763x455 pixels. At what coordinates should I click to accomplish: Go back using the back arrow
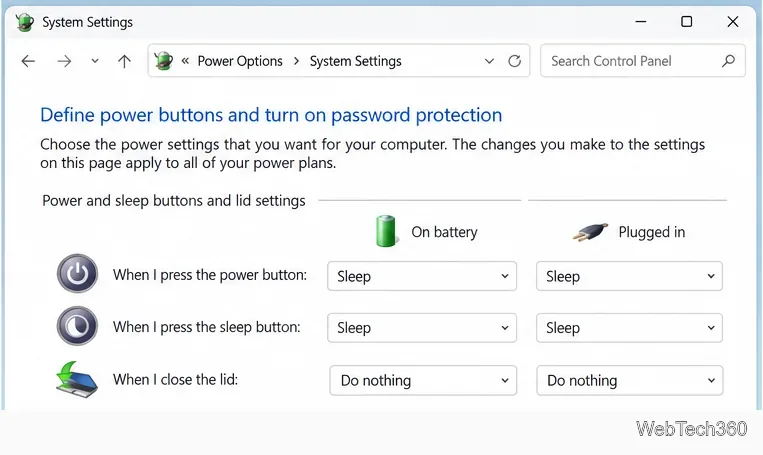28,61
